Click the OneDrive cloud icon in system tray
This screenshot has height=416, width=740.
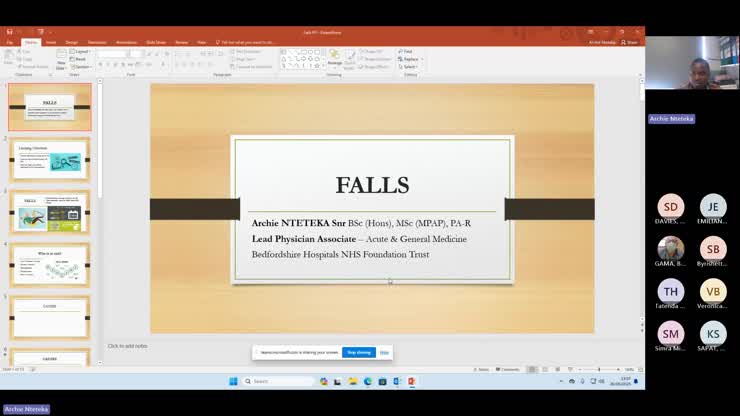tap(572, 381)
